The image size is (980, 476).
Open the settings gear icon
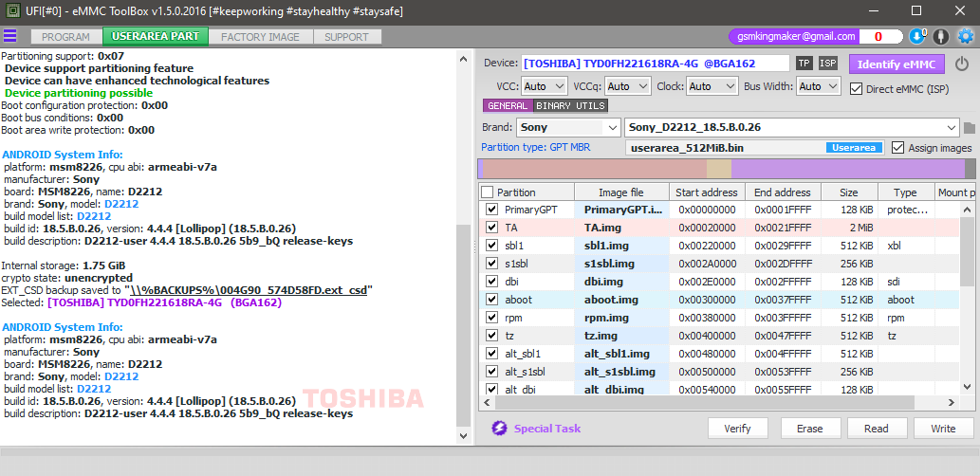tap(965, 36)
